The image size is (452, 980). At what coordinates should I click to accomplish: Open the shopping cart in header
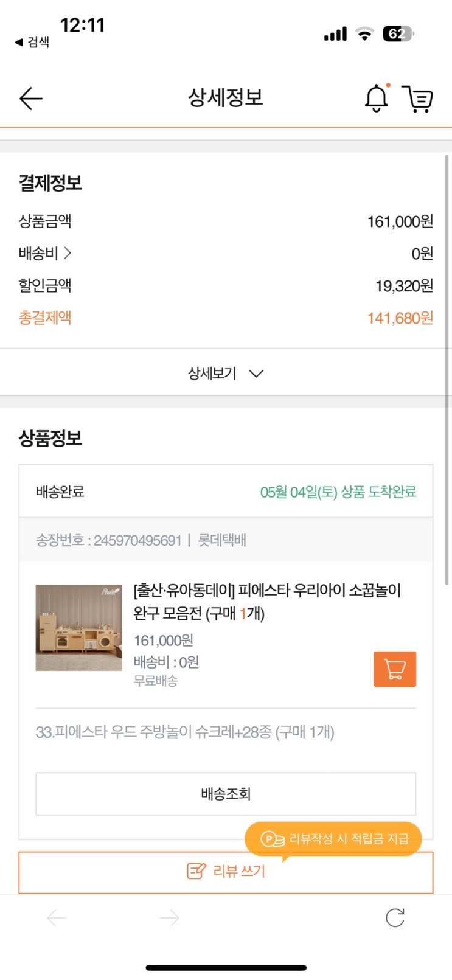(x=418, y=99)
